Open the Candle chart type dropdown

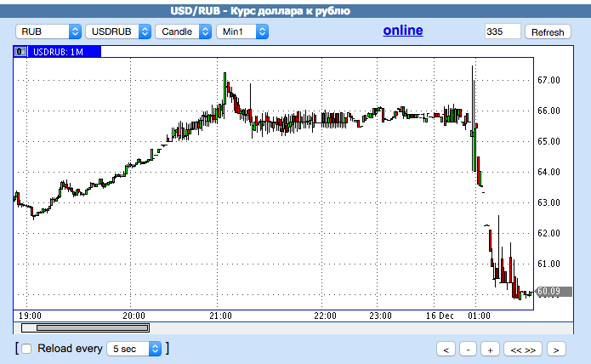183,31
